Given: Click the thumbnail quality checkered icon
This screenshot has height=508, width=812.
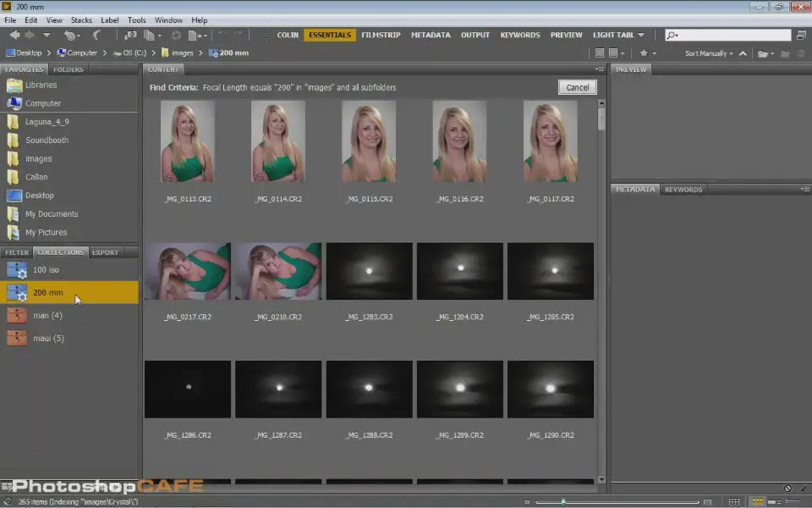Looking at the screenshot, I should 599,52.
